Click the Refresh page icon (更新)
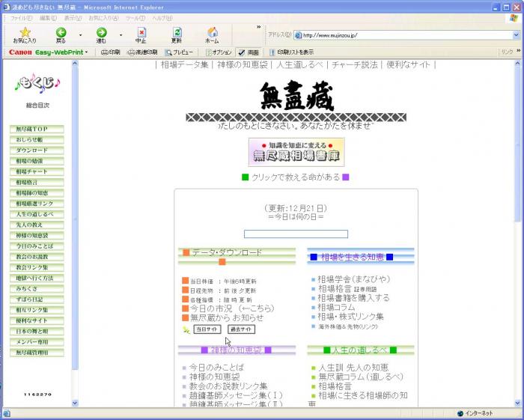 177,34
